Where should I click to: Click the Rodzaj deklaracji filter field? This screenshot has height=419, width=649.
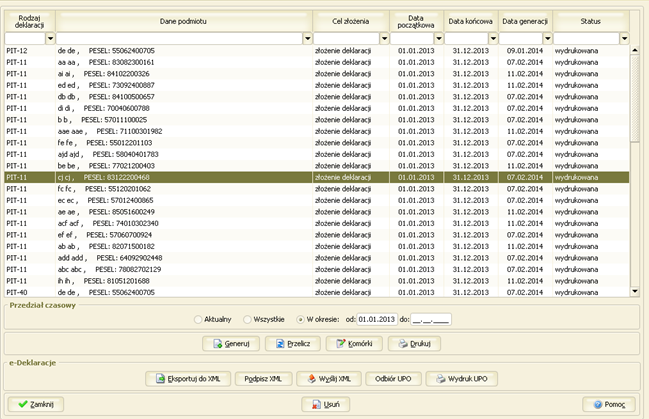pyautogui.click(x=25, y=39)
